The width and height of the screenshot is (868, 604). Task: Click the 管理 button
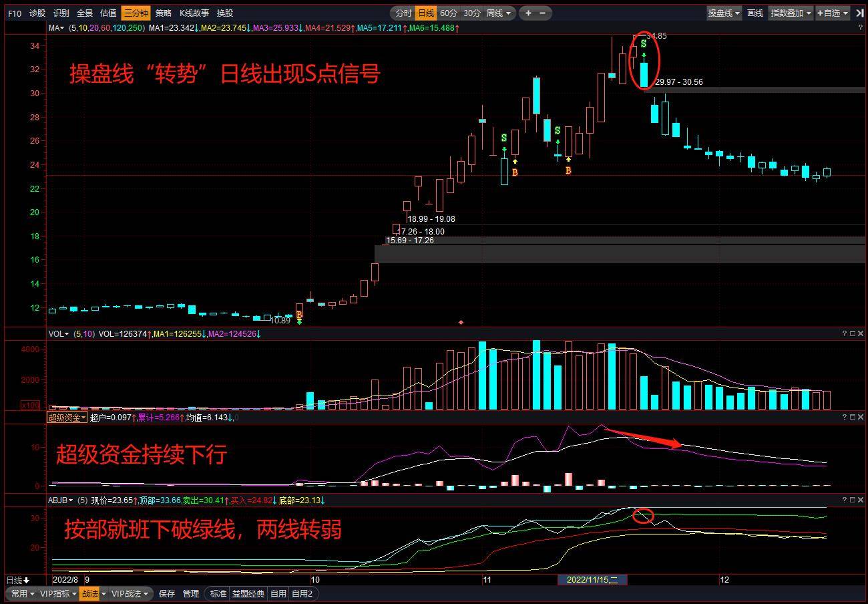pyautogui.click(x=191, y=593)
